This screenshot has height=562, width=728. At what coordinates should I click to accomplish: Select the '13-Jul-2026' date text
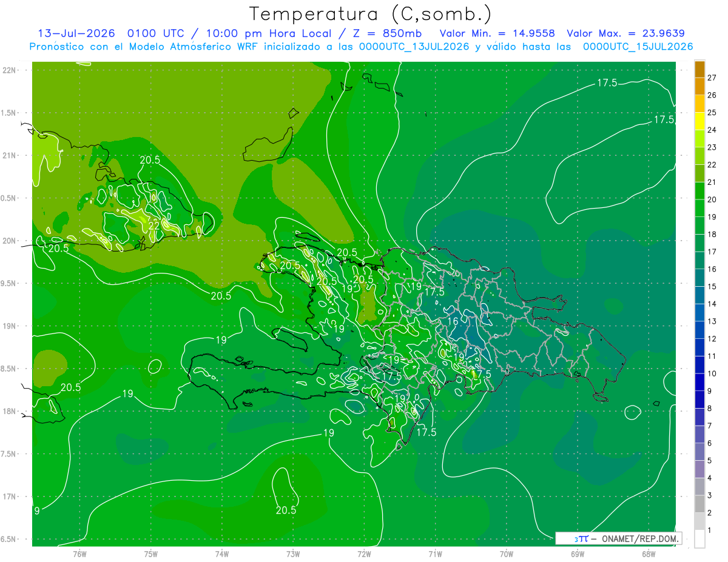click(x=76, y=33)
